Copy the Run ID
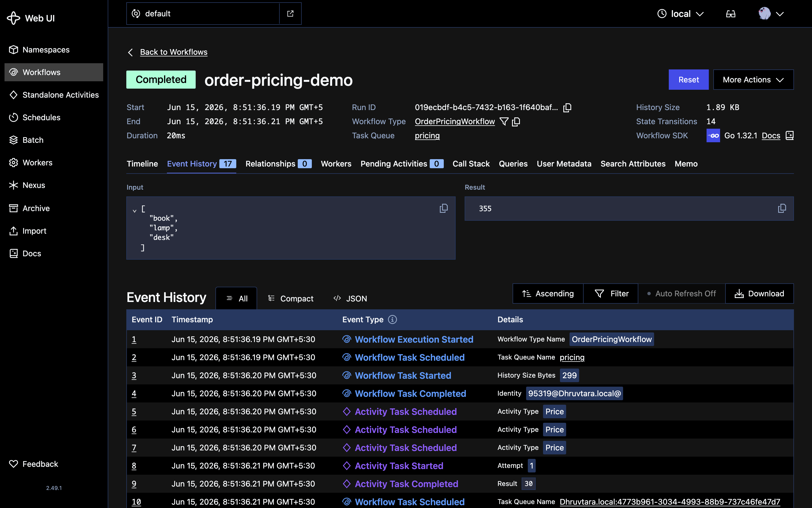 [x=567, y=108]
